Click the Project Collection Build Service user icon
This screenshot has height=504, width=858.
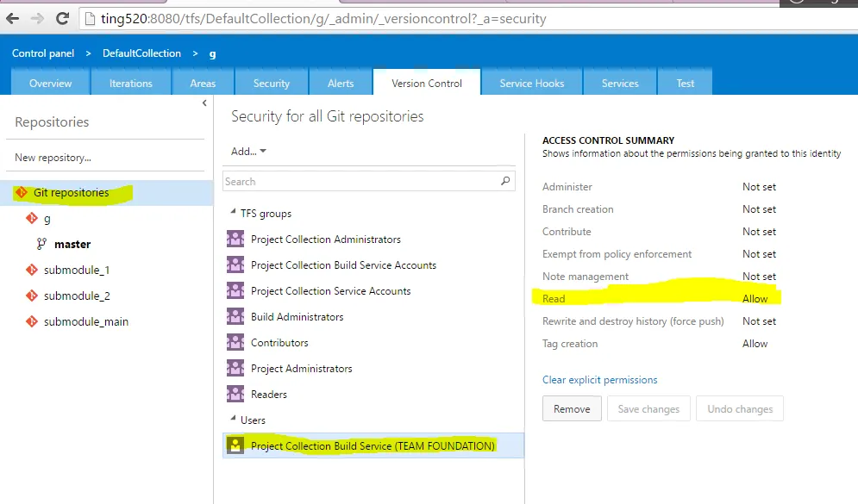[235, 446]
